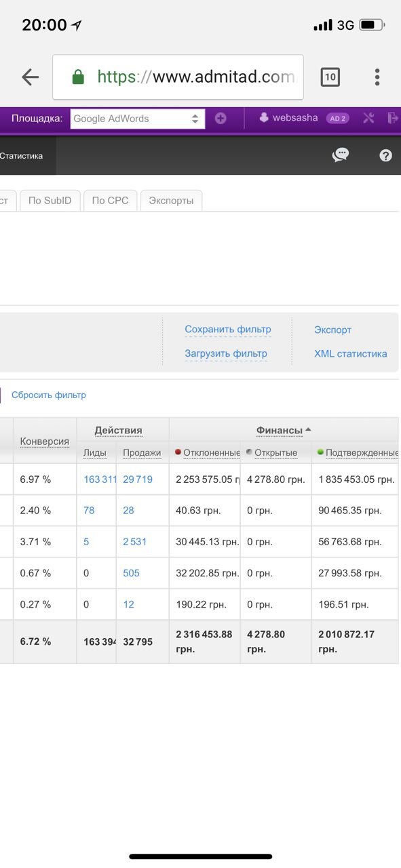Click the 27 993.58 грн. cell
The height and width of the screenshot is (868, 401).
(350, 573)
